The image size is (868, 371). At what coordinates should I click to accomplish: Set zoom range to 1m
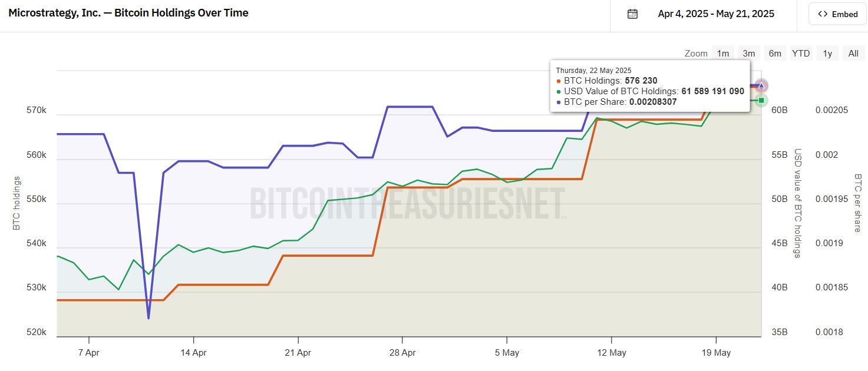723,54
